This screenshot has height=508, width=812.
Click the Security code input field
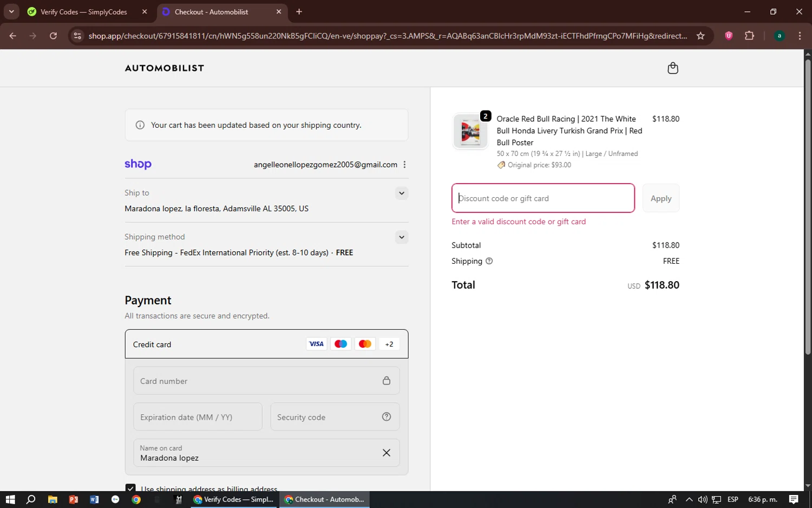(335, 416)
